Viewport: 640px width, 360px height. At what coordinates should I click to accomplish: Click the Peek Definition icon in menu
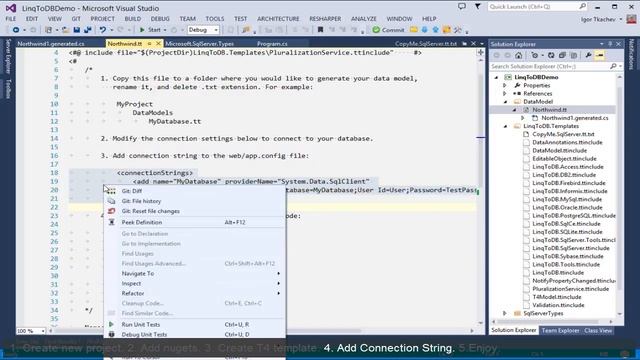click(111, 222)
